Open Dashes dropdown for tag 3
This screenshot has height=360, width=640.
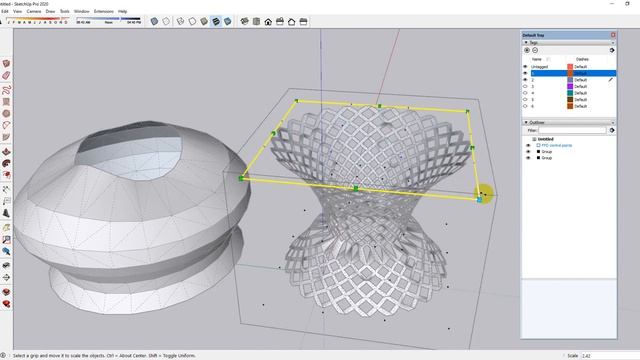[x=581, y=86]
